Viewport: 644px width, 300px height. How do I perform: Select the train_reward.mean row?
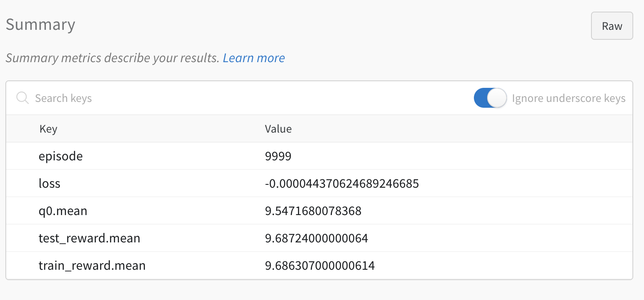coord(92,265)
